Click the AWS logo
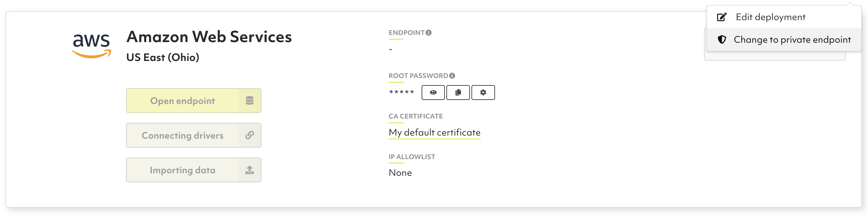 click(x=91, y=45)
